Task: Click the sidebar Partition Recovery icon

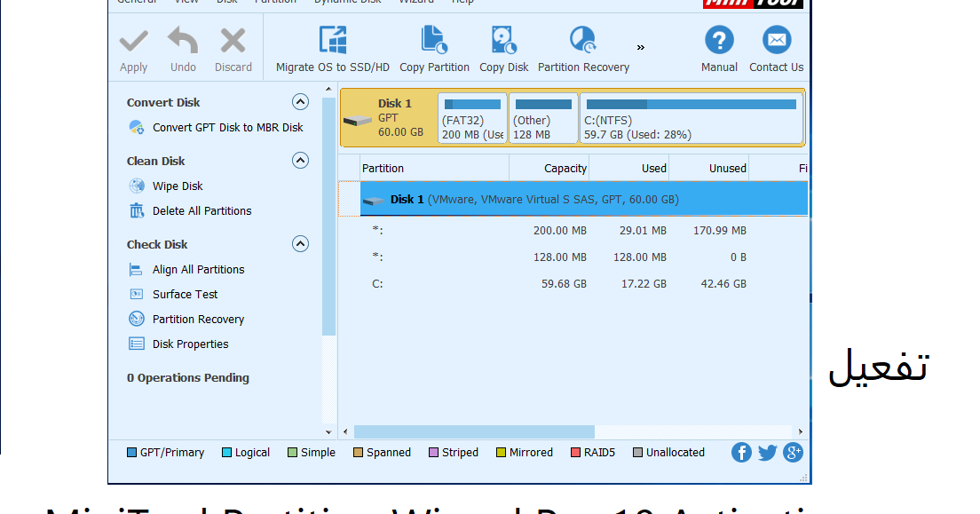Action: [136, 319]
